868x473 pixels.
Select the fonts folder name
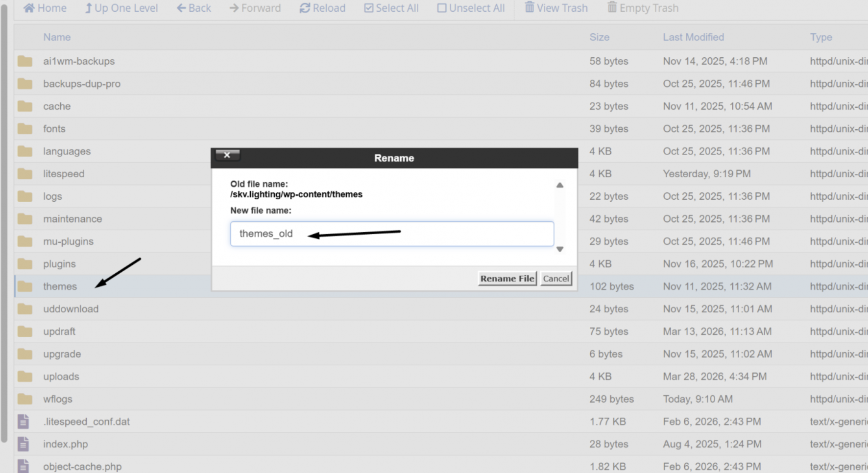[x=54, y=129]
